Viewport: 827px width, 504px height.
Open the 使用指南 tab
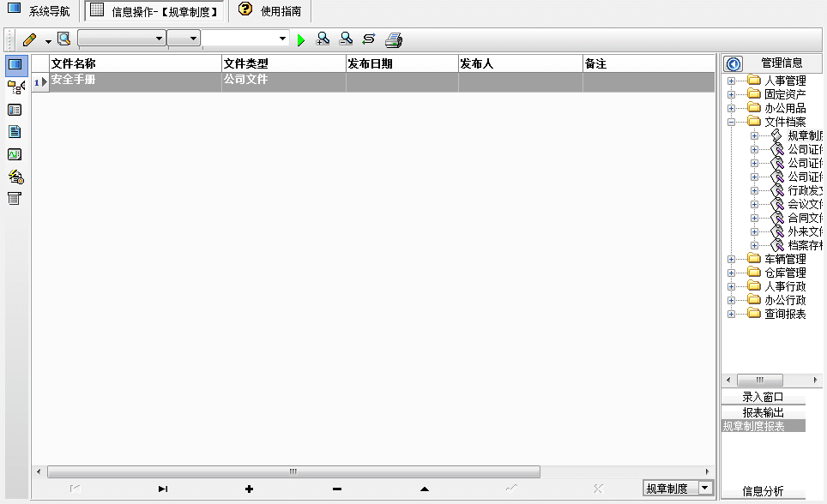(x=270, y=11)
